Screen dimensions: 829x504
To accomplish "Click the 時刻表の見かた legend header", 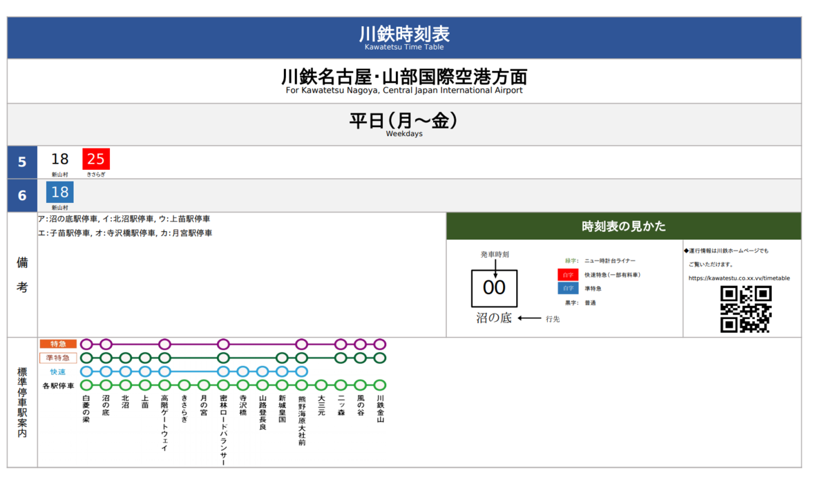I will pyautogui.click(x=624, y=226).
